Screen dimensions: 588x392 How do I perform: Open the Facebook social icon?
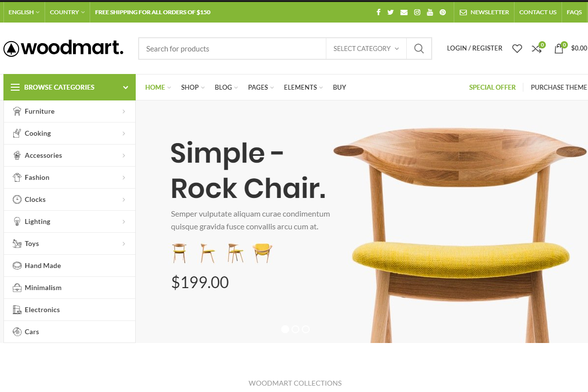[378, 12]
